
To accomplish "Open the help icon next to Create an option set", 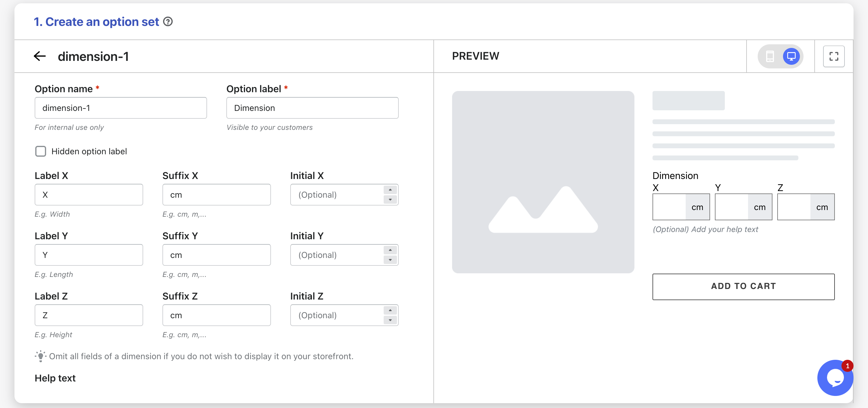I will click(x=168, y=22).
